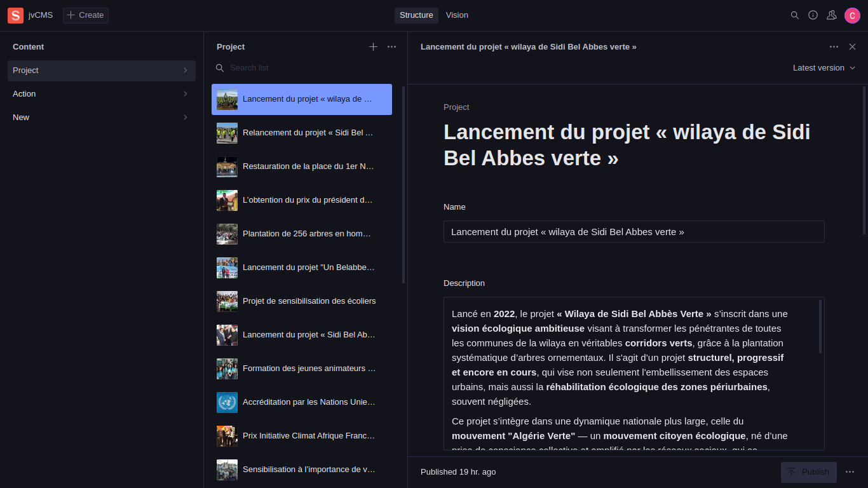868x488 pixels.
Task: Click inside the Name input field
Action: coord(634,231)
